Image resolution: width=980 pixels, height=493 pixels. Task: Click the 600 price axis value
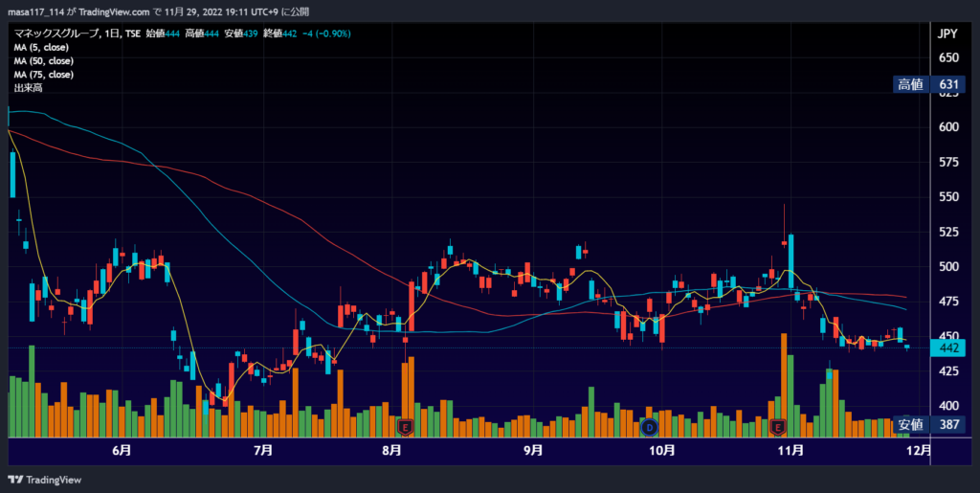[x=948, y=127]
